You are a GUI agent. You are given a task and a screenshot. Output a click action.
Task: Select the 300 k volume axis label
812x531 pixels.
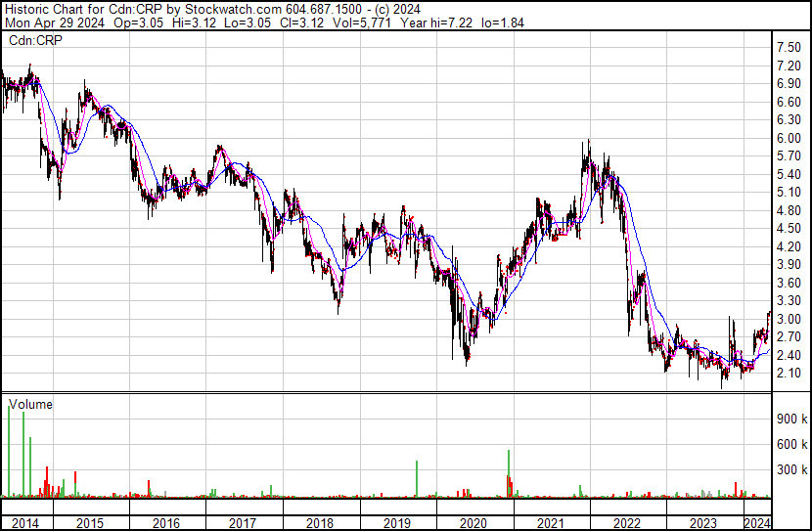click(x=790, y=470)
